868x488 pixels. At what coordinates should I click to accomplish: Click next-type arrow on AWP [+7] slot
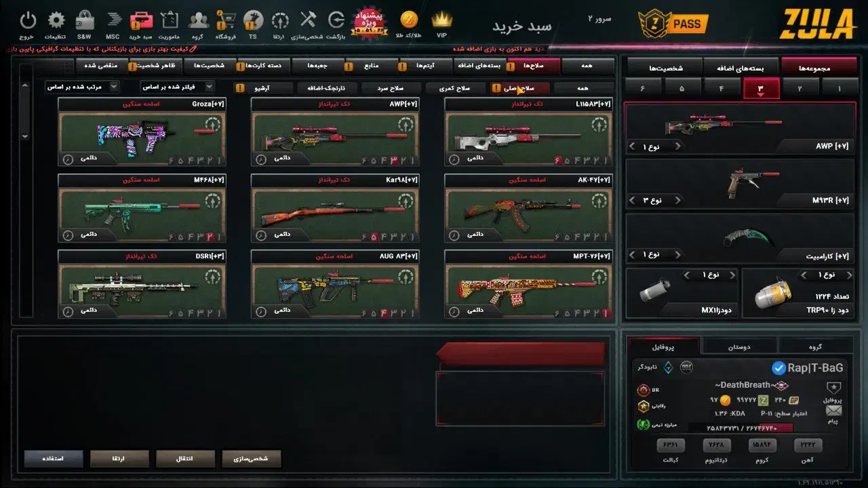click(677, 146)
